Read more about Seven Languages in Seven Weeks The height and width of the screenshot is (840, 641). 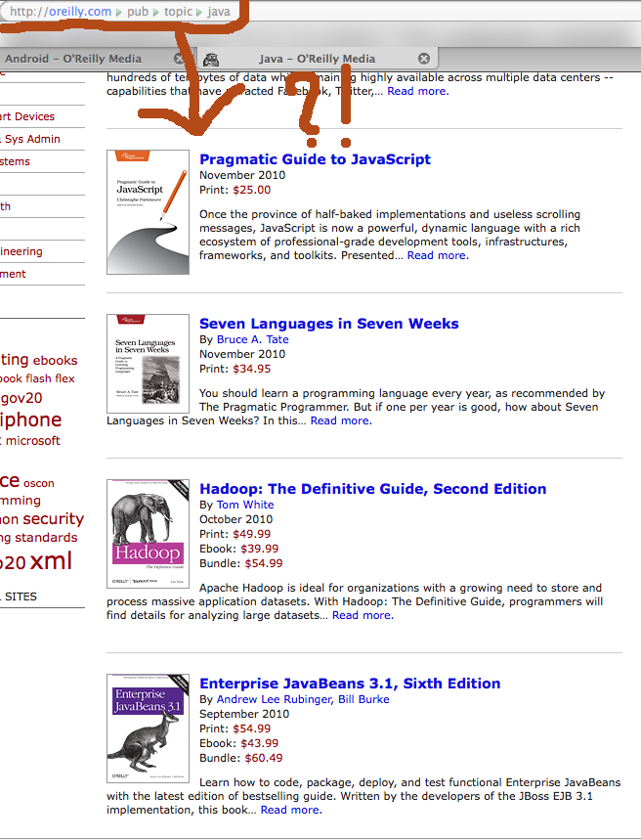click(341, 420)
